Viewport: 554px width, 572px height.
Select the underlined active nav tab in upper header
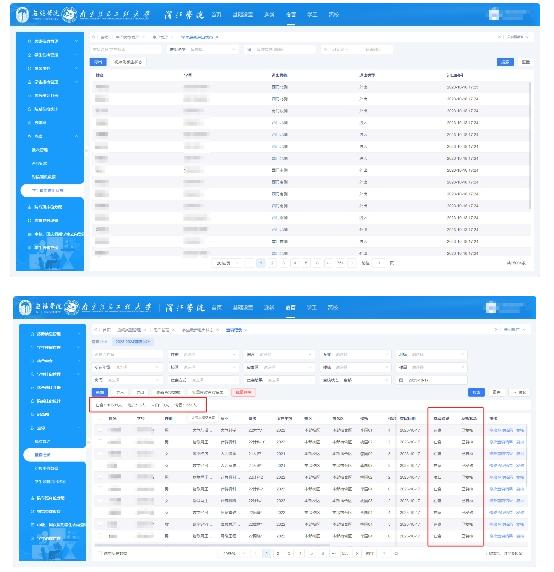pyautogui.click(x=291, y=15)
